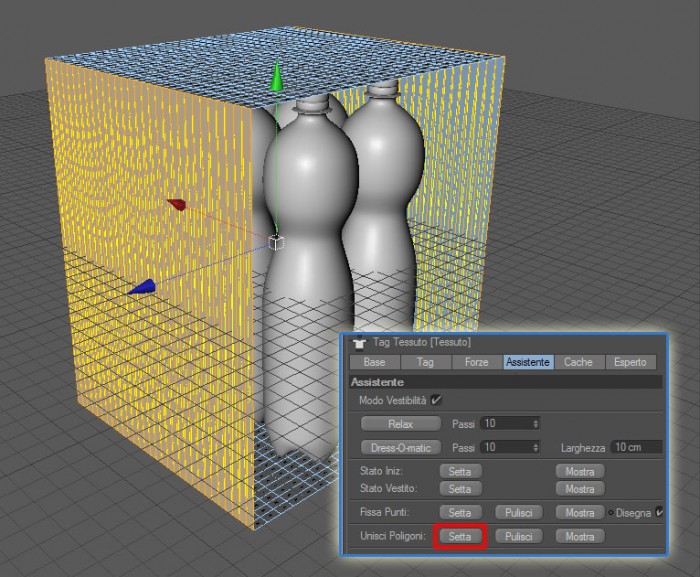Click the small circle beside Disegna
700x577 pixels.
[x=610, y=513]
